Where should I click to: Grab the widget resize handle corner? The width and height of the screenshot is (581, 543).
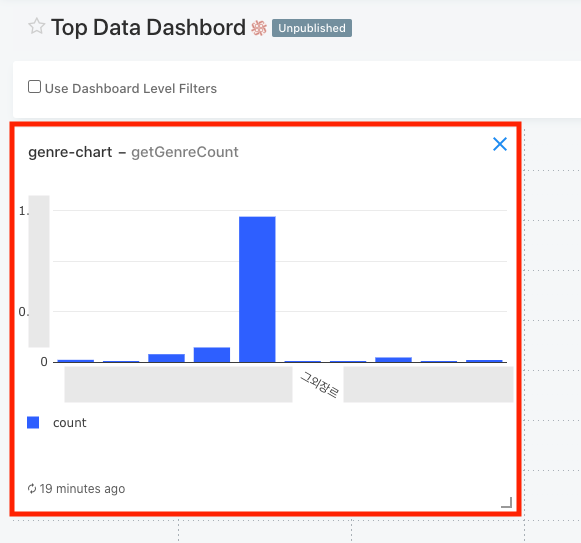507,502
